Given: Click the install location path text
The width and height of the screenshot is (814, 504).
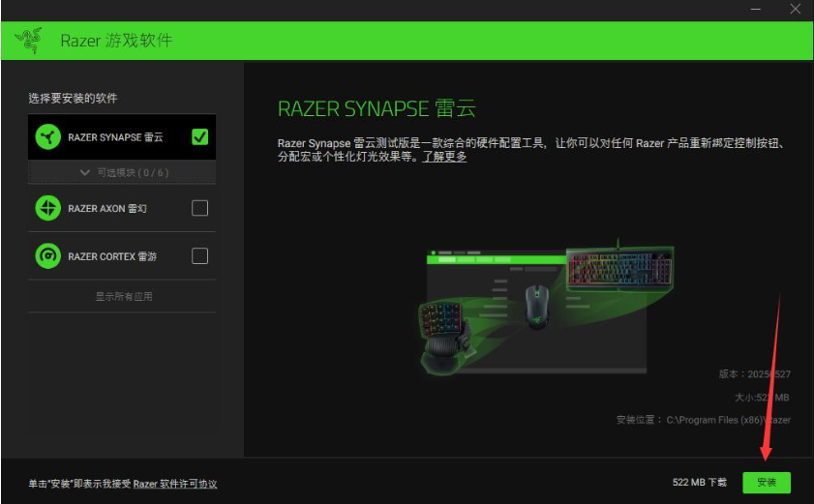Looking at the screenshot, I should [x=726, y=420].
